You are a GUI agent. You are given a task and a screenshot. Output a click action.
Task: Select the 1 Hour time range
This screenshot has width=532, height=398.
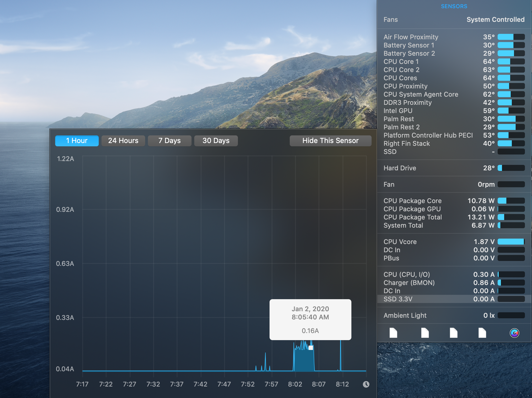click(x=77, y=141)
